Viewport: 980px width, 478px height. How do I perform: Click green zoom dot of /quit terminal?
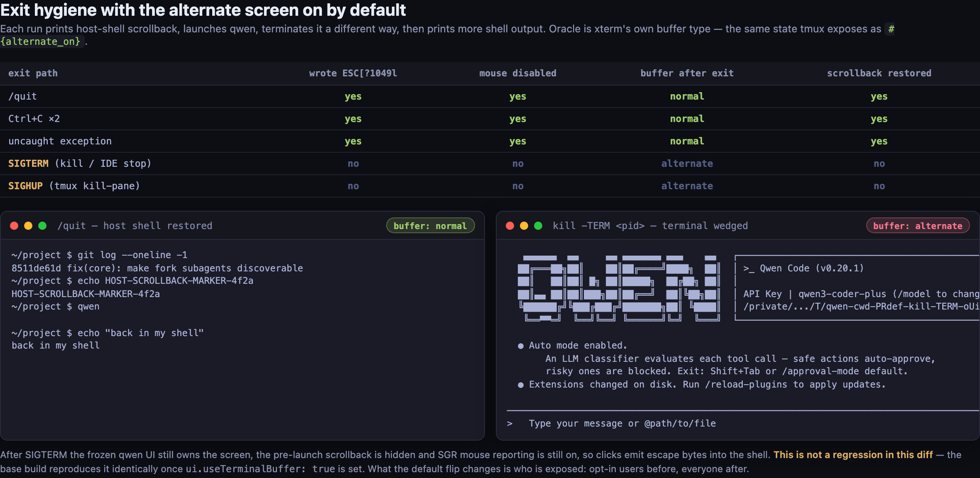pyautogui.click(x=42, y=226)
